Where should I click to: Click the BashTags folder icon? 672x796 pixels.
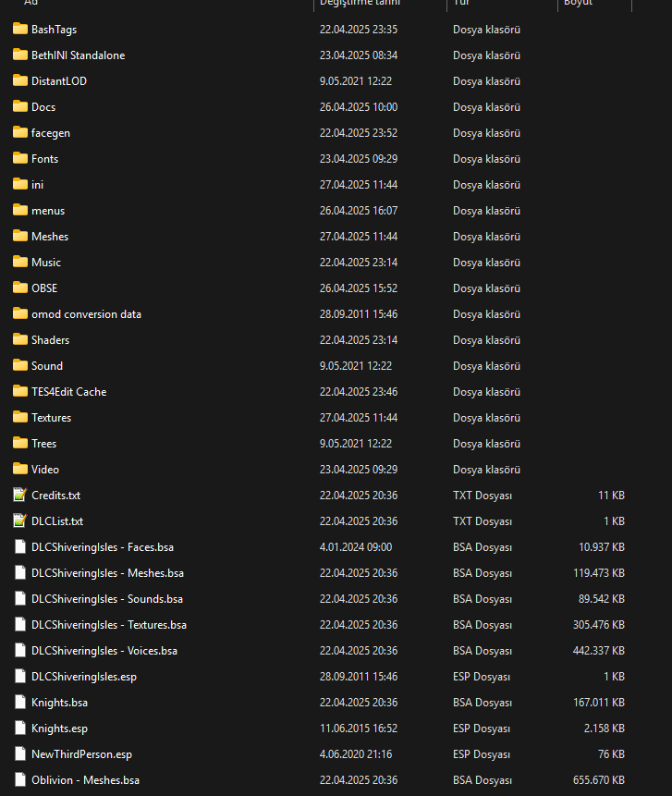tap(20, 29)
